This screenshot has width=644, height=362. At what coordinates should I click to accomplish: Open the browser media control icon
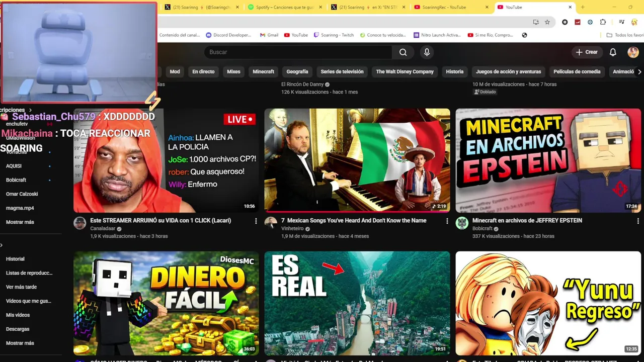point(622,22)
